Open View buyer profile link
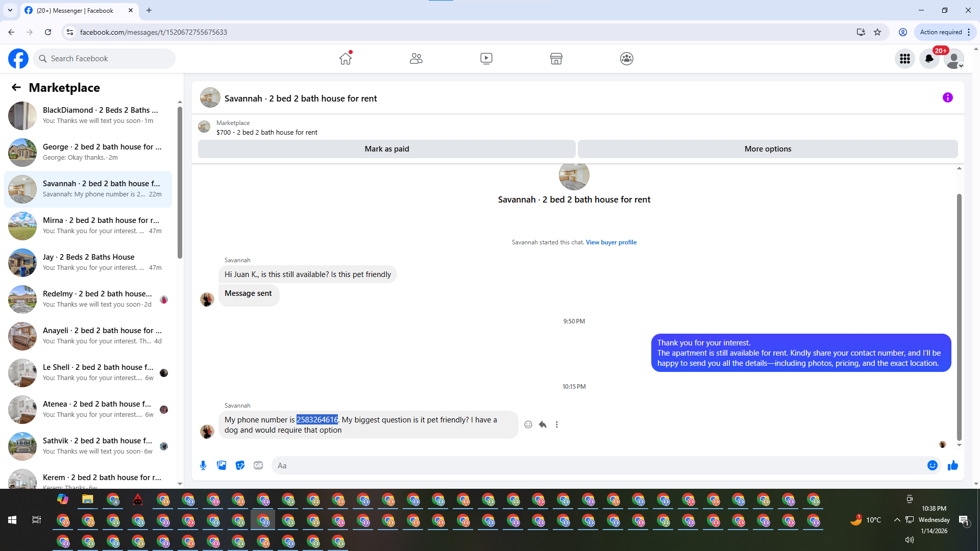 611,242
